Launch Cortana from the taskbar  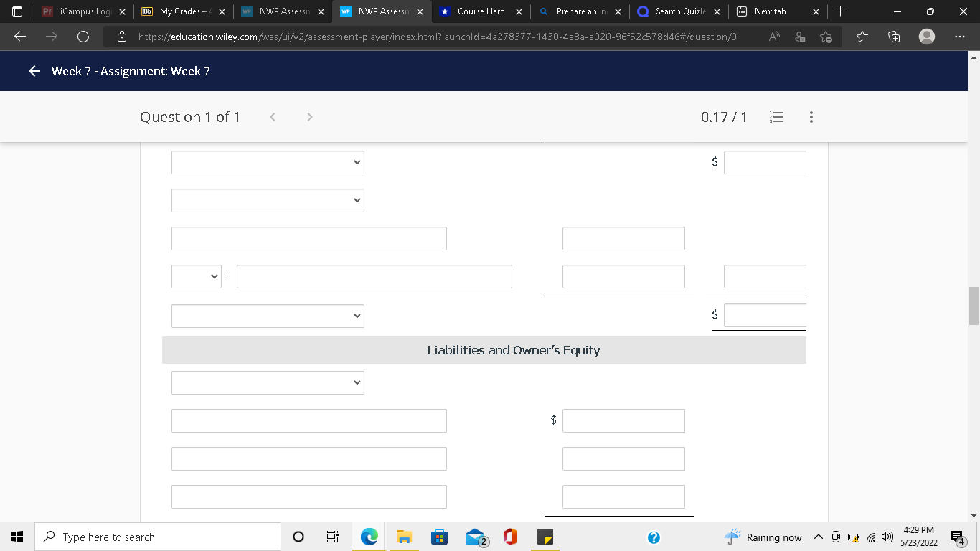[298, 537]
